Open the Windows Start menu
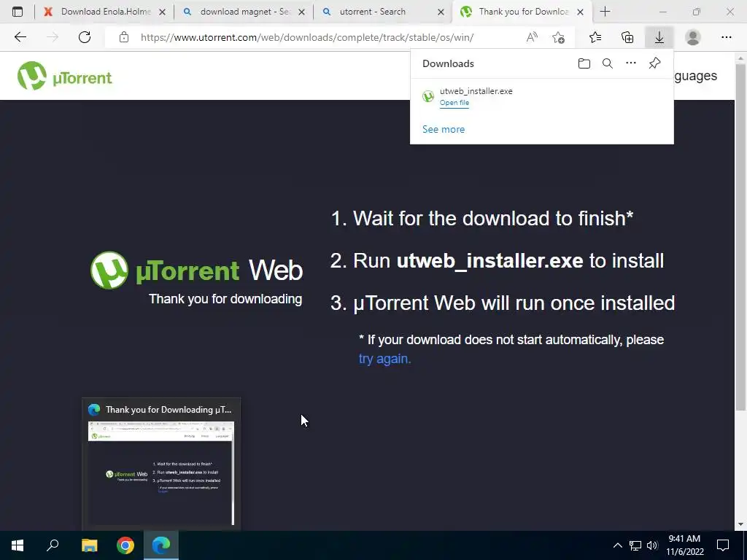The width and height of the screenshot is (747, 560). point(18,545)
